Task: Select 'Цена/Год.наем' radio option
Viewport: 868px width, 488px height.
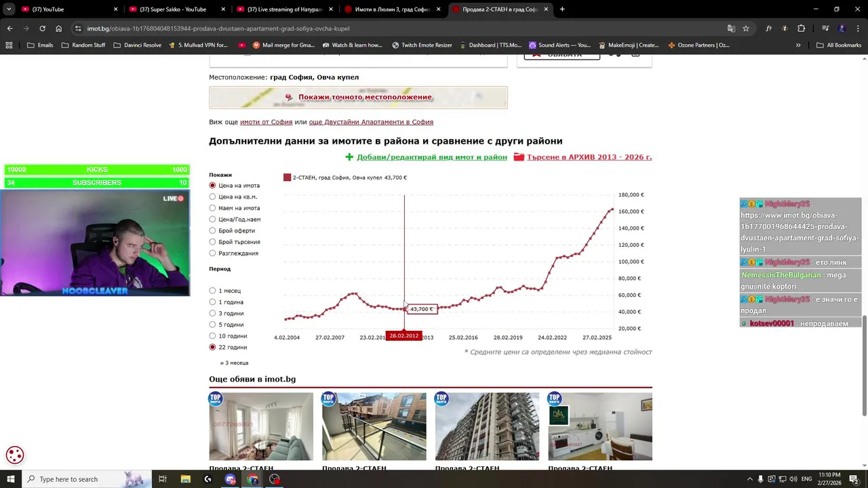Action: pos(212,220)
